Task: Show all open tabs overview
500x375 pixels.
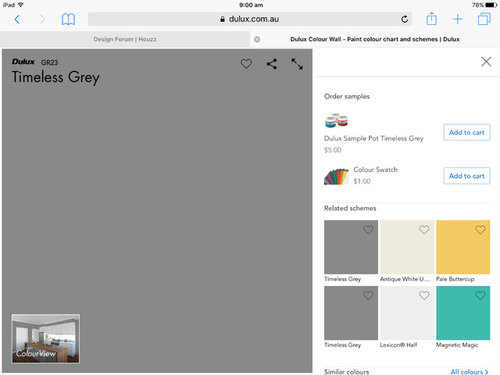Action: coord(484,19)
